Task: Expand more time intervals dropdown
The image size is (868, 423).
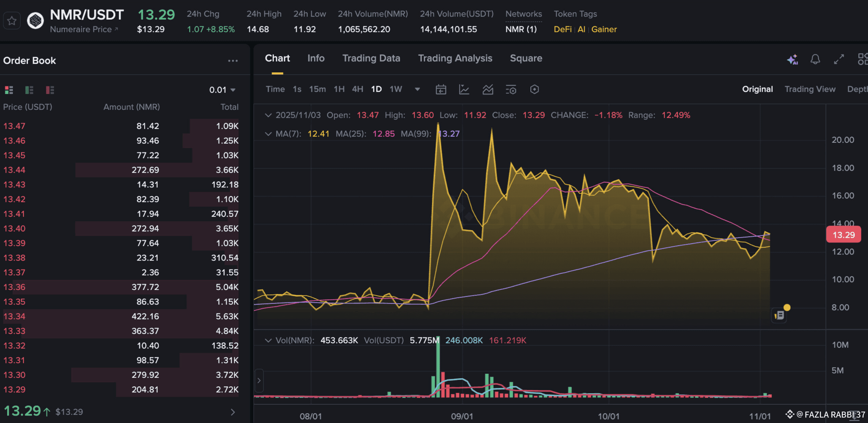Action: [417, 89]
